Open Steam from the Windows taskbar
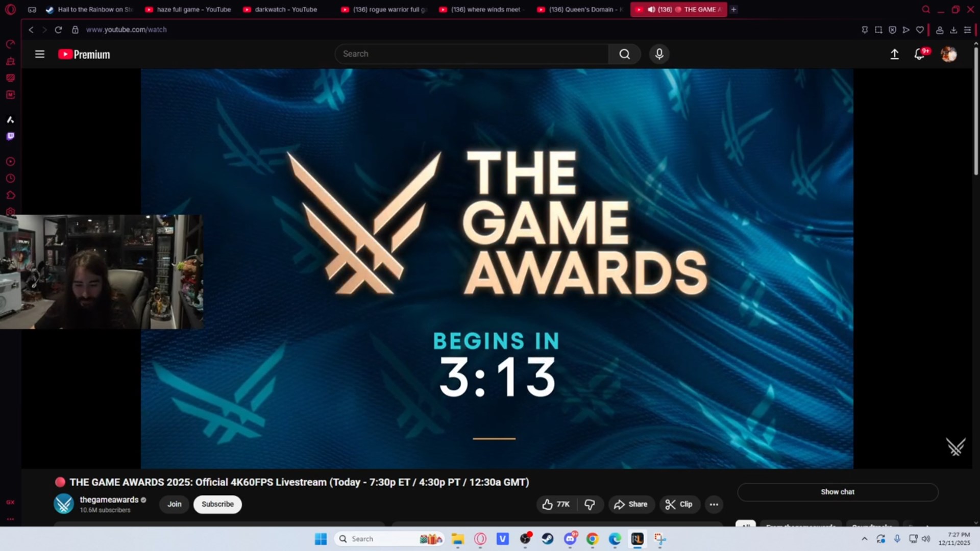The image size is (980, 551). tap(548, 539)
